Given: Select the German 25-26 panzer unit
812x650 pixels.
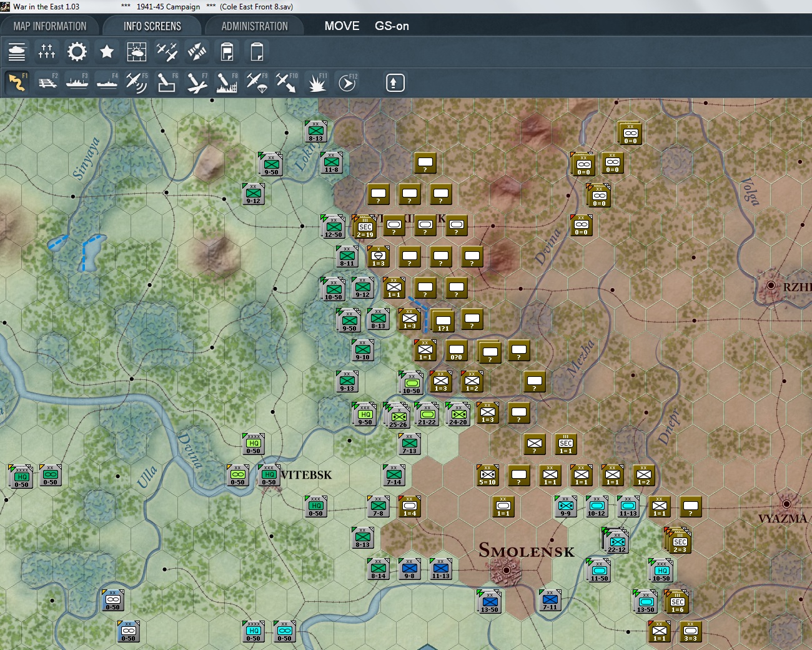Looking at the screenshot, I should (398, 416).
